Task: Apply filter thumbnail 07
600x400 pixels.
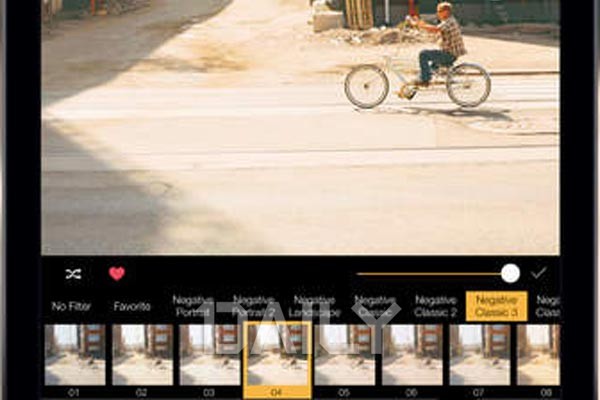Action: coord(479,355)
